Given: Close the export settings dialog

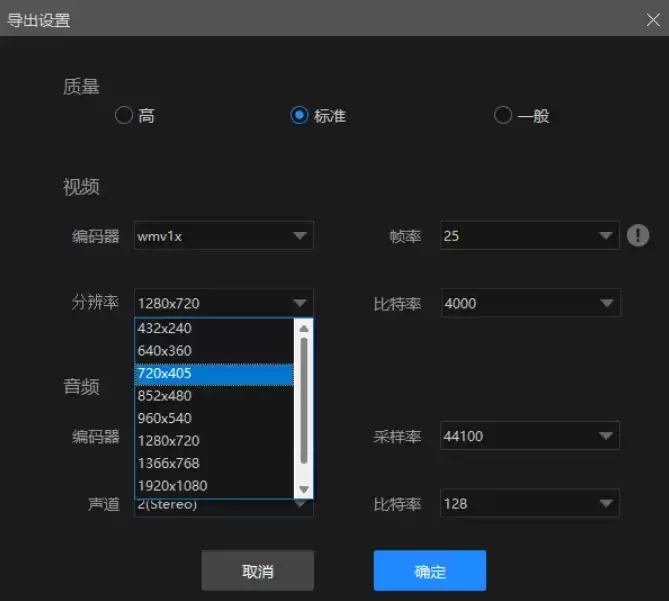Looking at the screenshot, I should click(x=653, y=20).
